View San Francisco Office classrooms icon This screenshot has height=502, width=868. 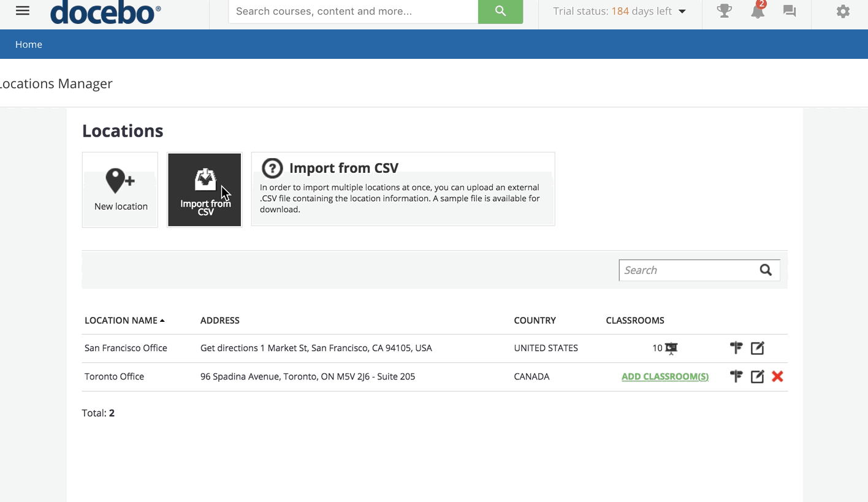tap(671, 348)
